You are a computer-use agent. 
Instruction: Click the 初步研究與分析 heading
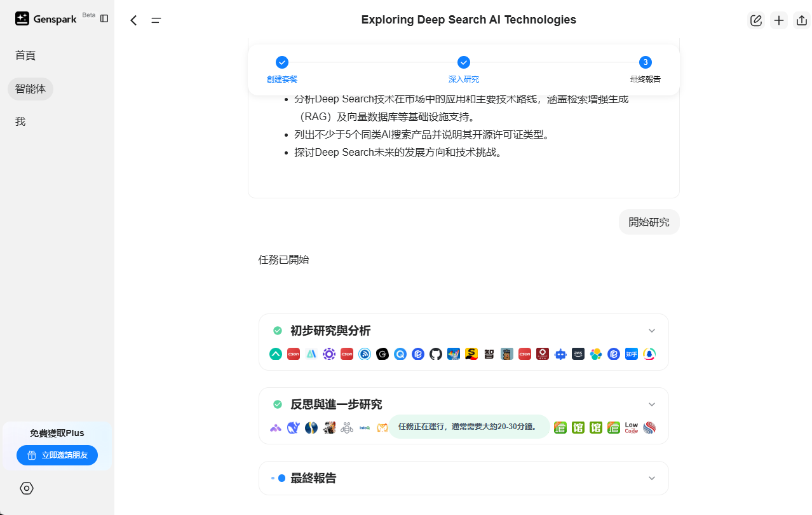(330, 331)
